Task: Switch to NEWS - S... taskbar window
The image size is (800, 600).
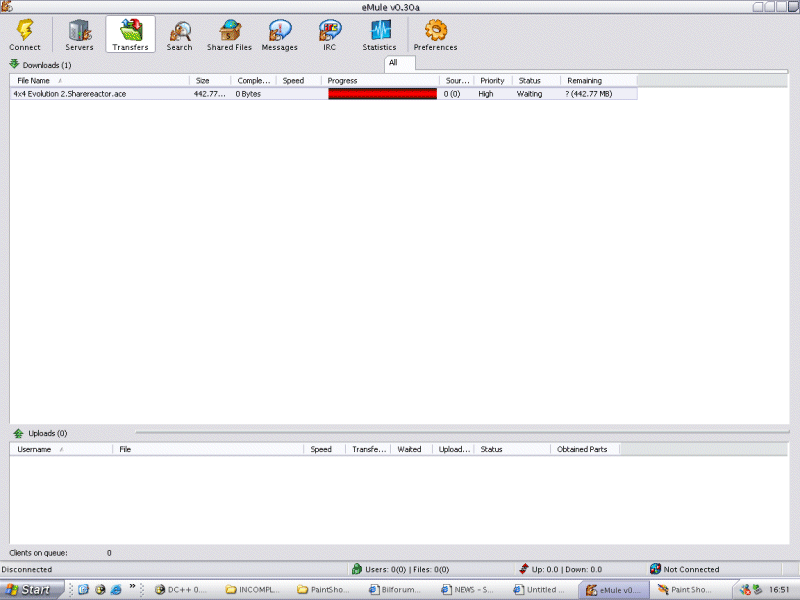Action: 469,590
